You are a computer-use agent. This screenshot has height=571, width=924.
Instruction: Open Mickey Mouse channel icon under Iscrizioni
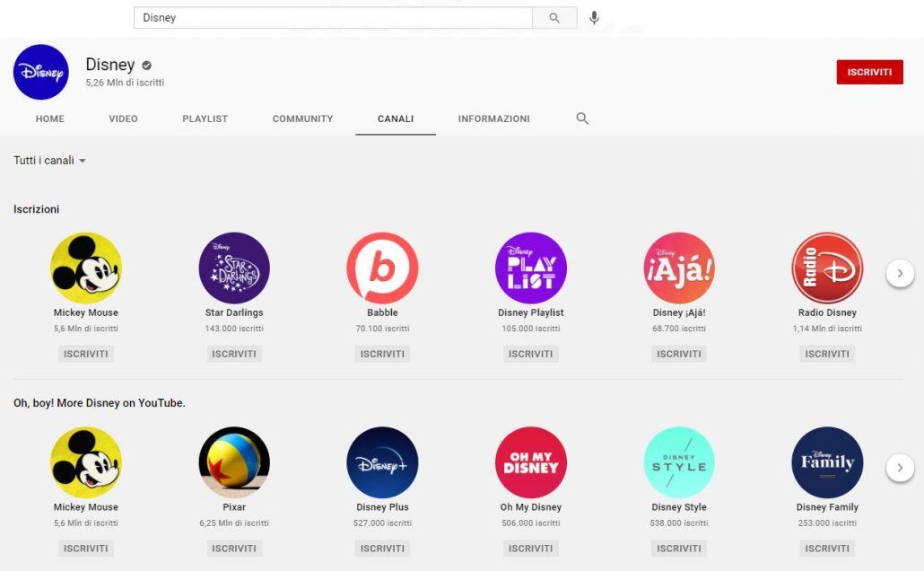(86, 268)
